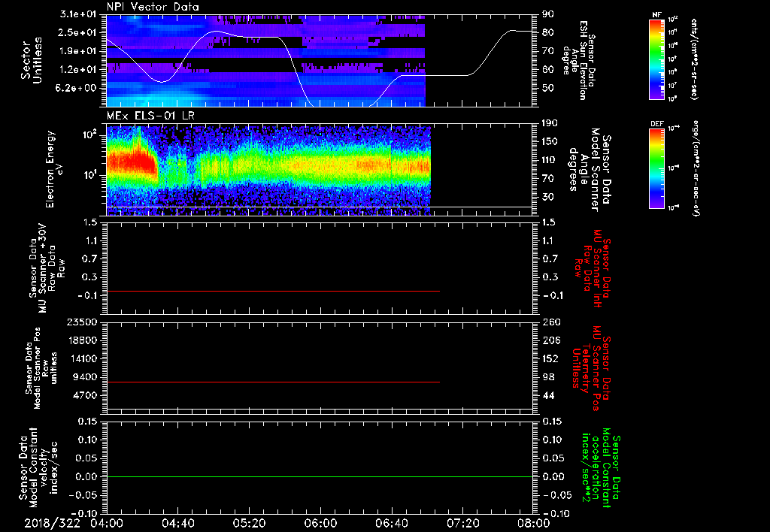Viewport: 770px width, 532px height.
Task: Click the "1.2e+01" sector axis tick
Action: click(x=77, y=70)
